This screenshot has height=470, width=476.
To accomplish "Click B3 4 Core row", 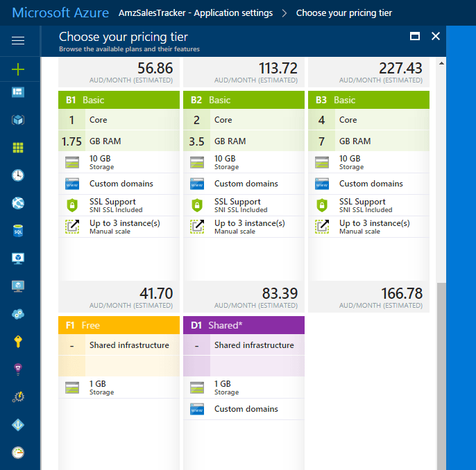I will coord(368,120).
